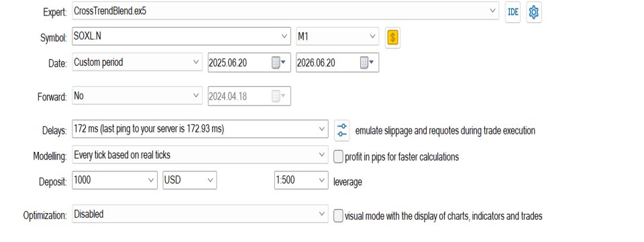Click the 'Symbol:' label
The width and height of the screenshot is (644, 242).
coord(54,38)
